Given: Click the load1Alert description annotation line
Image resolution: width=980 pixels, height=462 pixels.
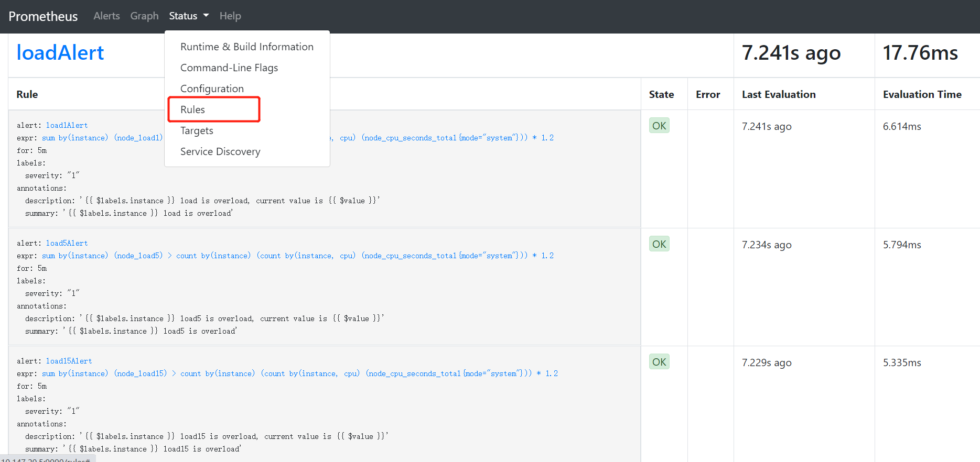Looking at the screenshot, I should tap(202, 201).
